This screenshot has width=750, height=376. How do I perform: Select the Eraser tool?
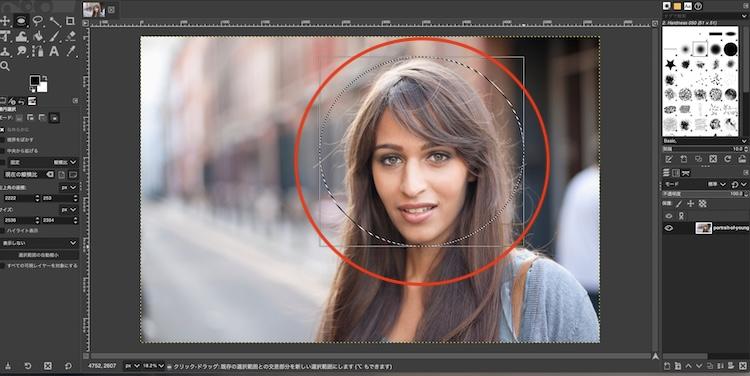point(71,36)
